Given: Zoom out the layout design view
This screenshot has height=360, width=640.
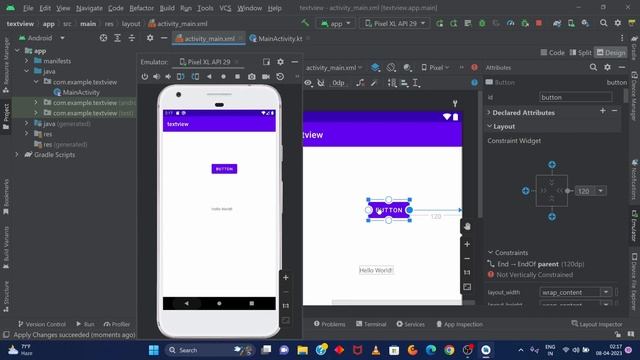Looking at the screenshot, I should click(x=467, y=258).
